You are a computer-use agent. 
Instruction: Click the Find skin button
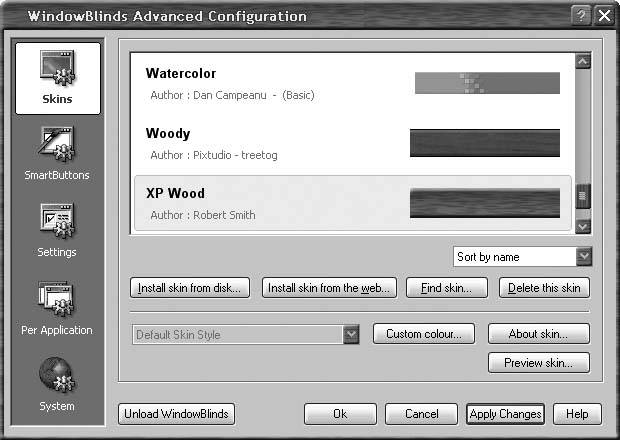coord(447,288)
